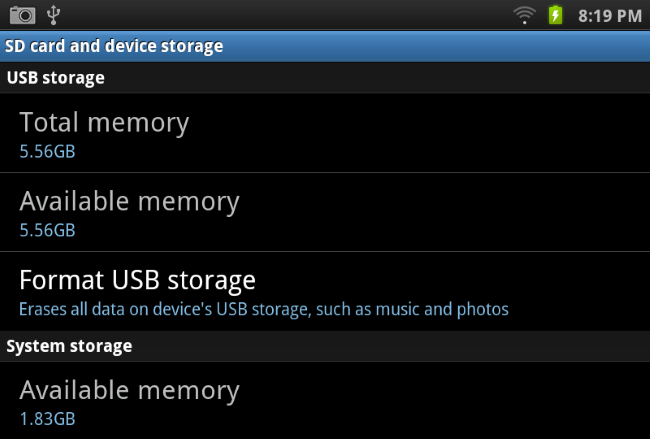Select the System storage section header
The height and width of the screenshot is (439, 650).
[69, 346]
